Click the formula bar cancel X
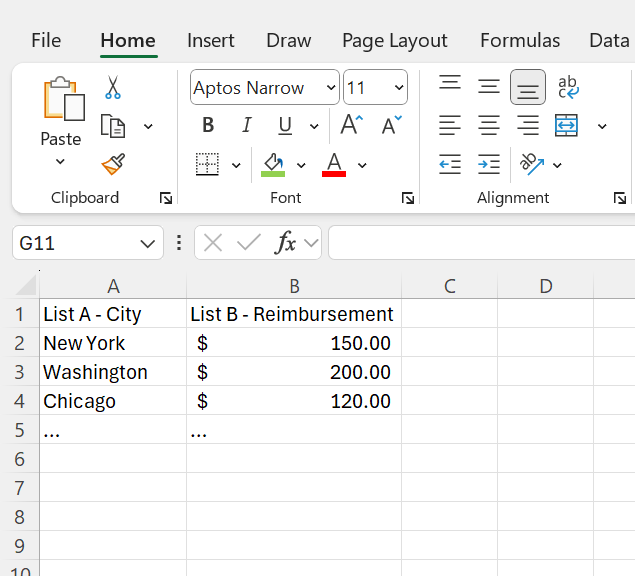635x576 pixels. pos(213,243)
